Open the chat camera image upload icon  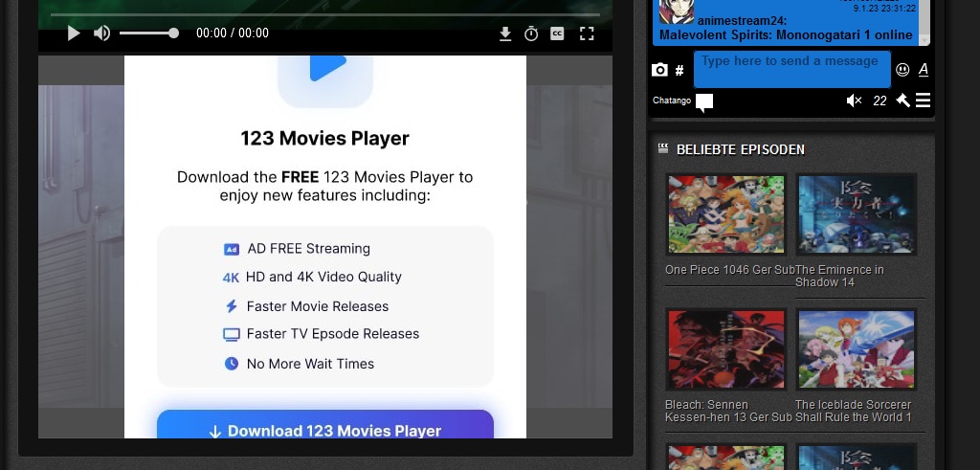[659, 70]
